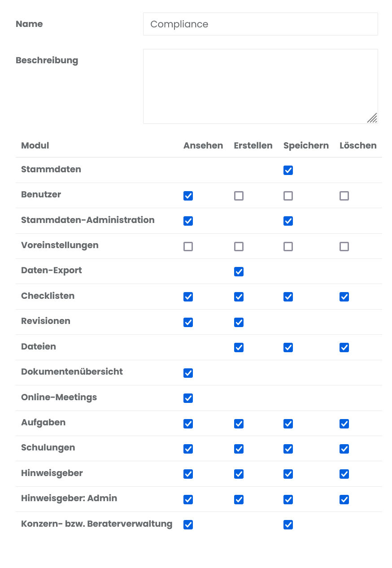
Task: Check Voreinstellungen Ansehen checkbox
Action: click(x=188, y=246)
